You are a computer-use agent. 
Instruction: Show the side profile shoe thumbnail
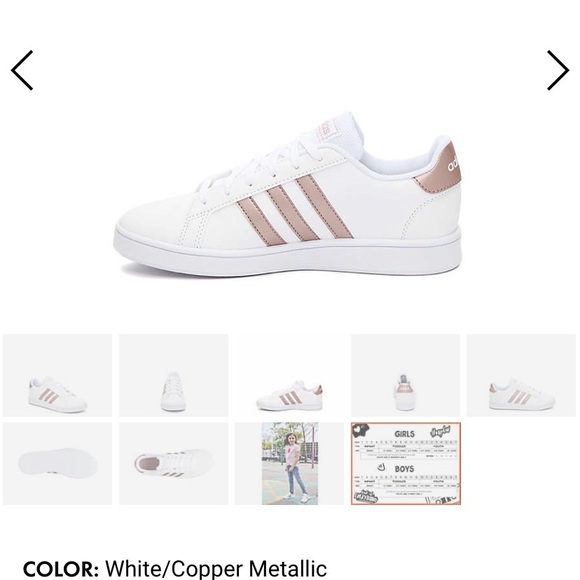tap(289, 375)
